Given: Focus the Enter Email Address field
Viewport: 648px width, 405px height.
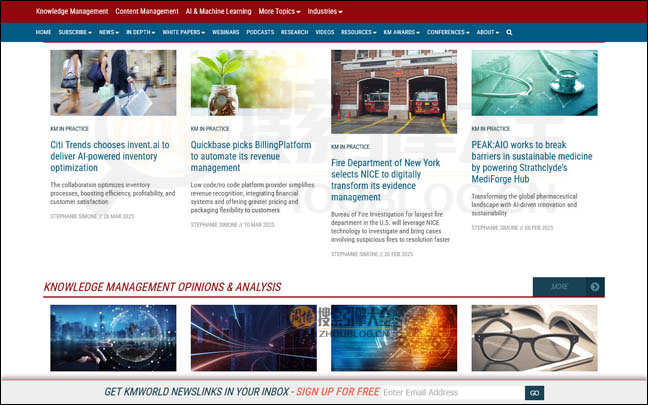Looking at the screenshot, I should [453, 392].
